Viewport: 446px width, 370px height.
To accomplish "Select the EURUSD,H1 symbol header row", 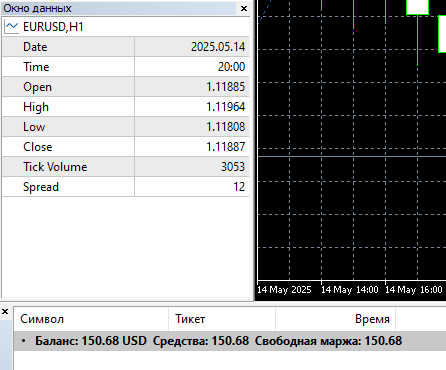I will (x=126, y=27).
